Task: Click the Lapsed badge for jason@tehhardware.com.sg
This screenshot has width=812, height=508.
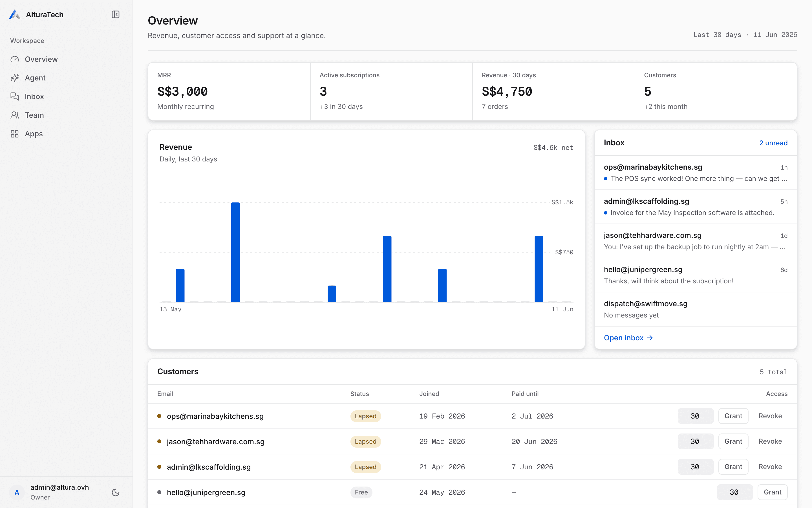Action: click(x=365, y=441)
